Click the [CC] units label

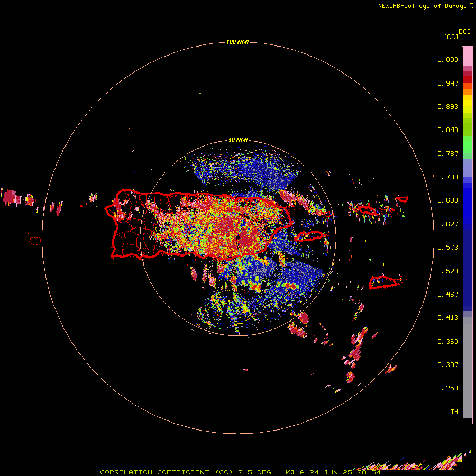[x=451, y=36]
